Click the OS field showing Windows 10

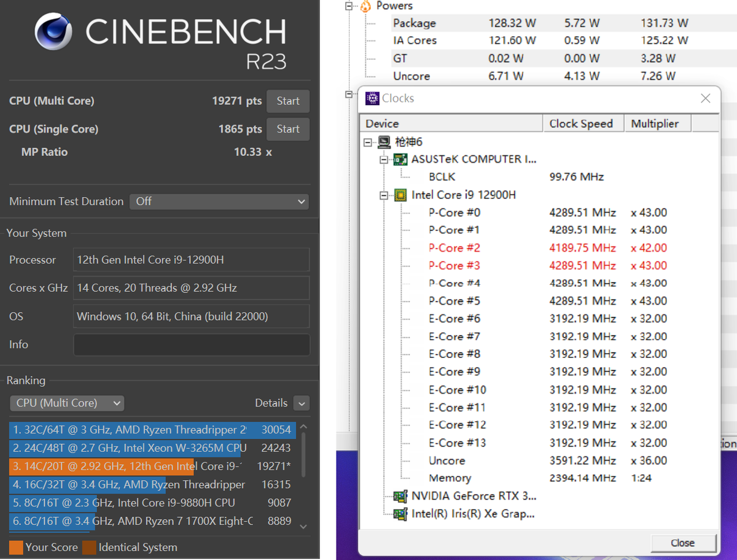click(192, 317)
